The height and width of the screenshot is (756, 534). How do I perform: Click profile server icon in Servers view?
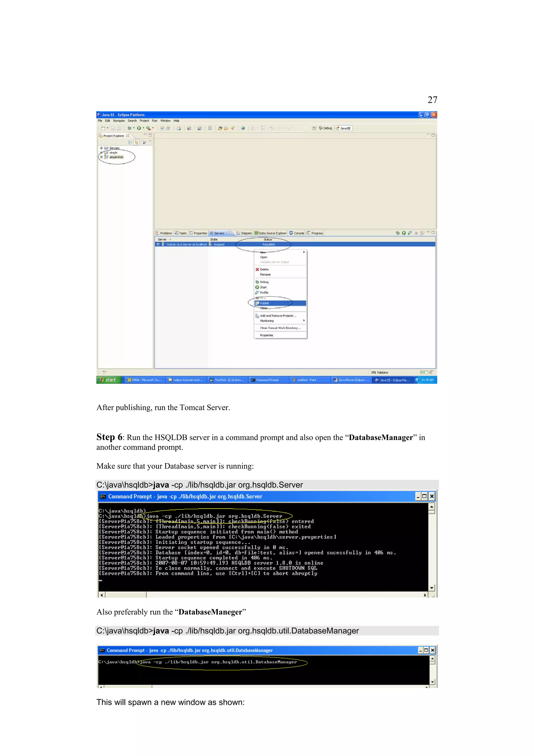[x=410, y=233]
